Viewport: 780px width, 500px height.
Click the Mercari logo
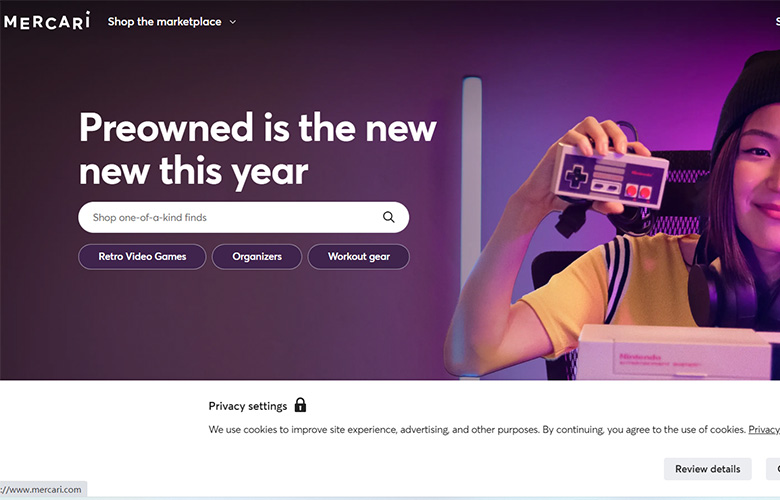coord(47,21)
